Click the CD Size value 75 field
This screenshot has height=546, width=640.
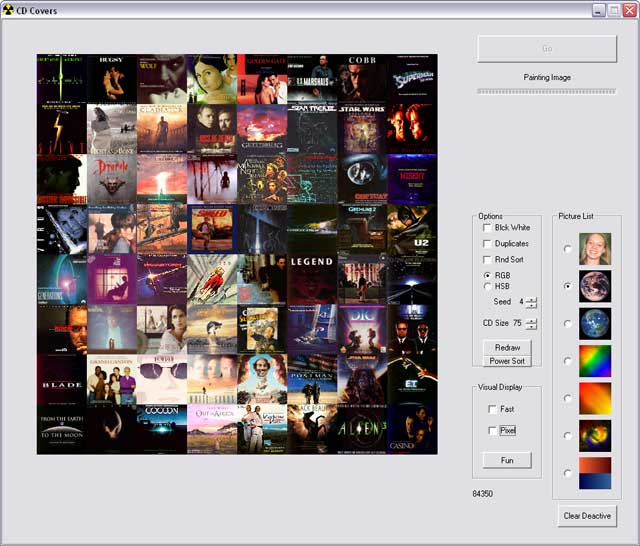(x=518, y=323)
